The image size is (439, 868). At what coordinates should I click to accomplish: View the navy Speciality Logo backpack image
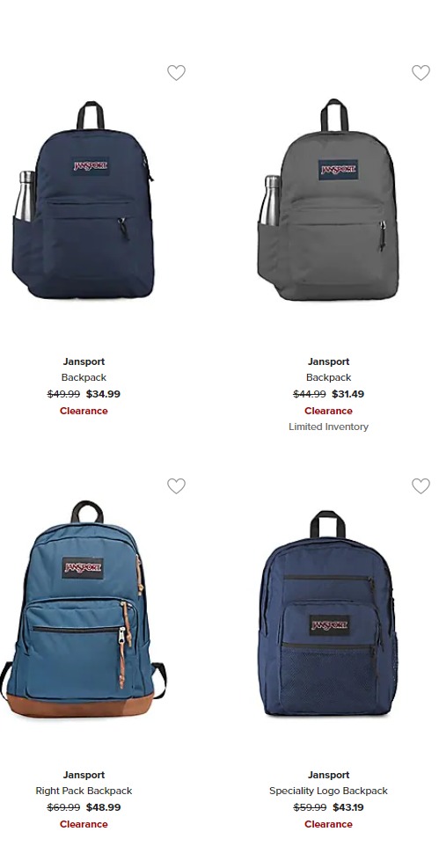coord(328,613)
